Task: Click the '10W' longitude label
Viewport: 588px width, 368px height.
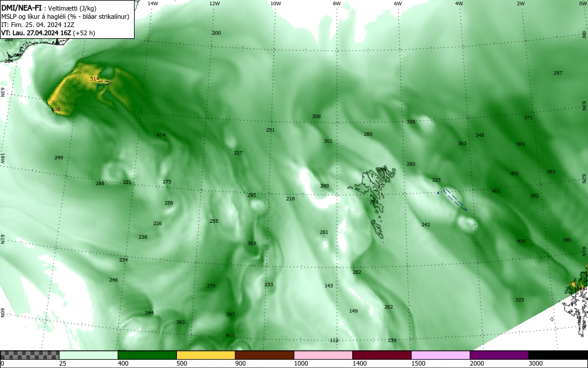Action: 276,4
